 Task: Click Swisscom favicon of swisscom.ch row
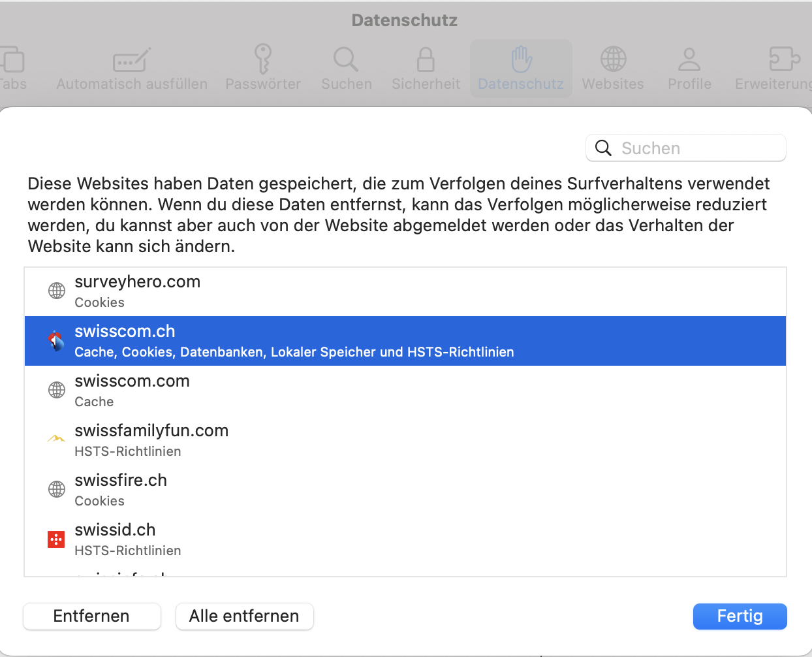click(x=57, y=340)
